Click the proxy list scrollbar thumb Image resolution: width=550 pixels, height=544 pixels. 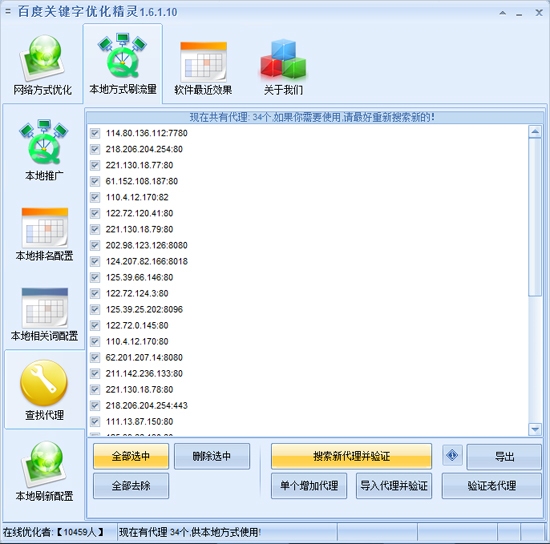tap(535, 217)
